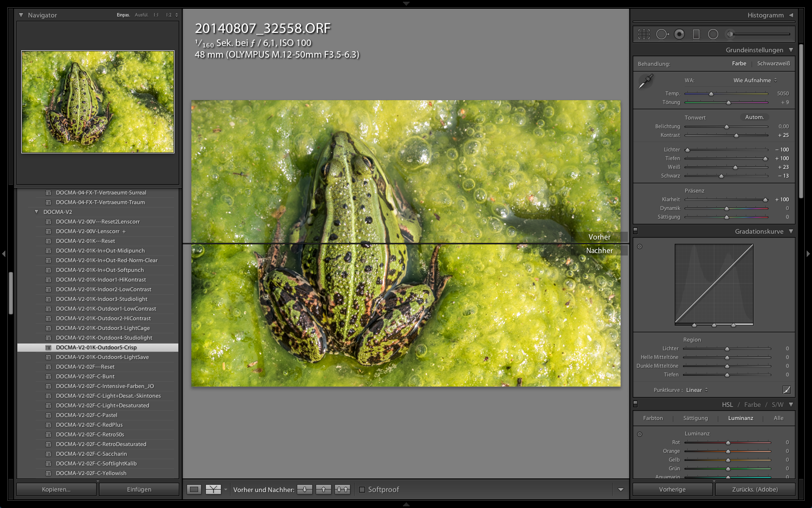The width and height of the screenshot is (812, 508).
Task: Pick the white balance eyedropper tool
Action: coord(646,81)
